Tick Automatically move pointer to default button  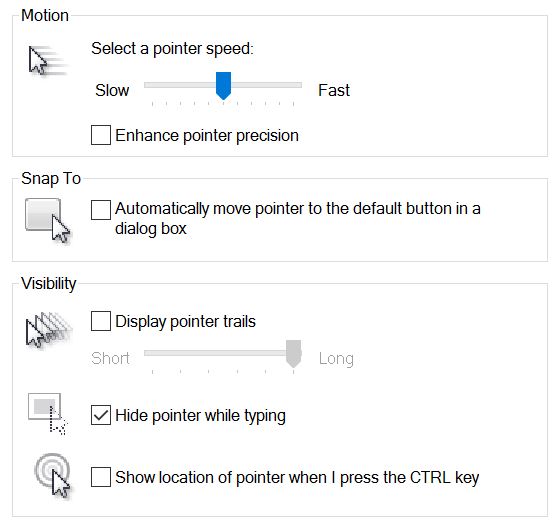pyautogui.click(x=101, y=210)
